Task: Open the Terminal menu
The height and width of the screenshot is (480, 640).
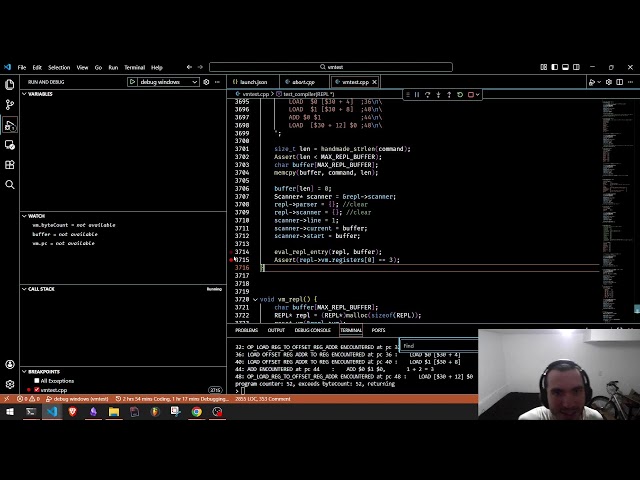Action: click(135, 67)
